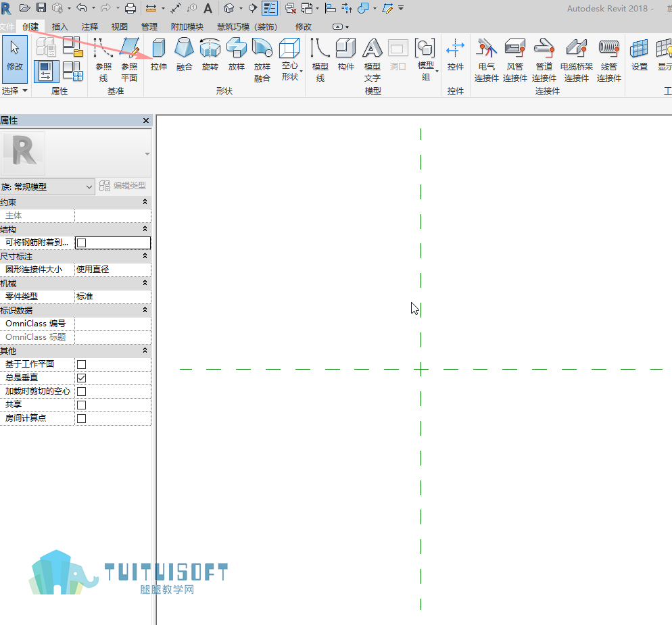
Task: Enable 加载时剪切的空心 checkbox
Action: click(x=81, y=391)
